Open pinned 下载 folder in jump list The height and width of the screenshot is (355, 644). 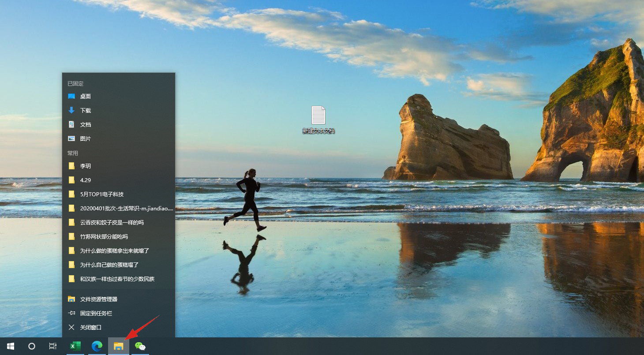point(119,110)
